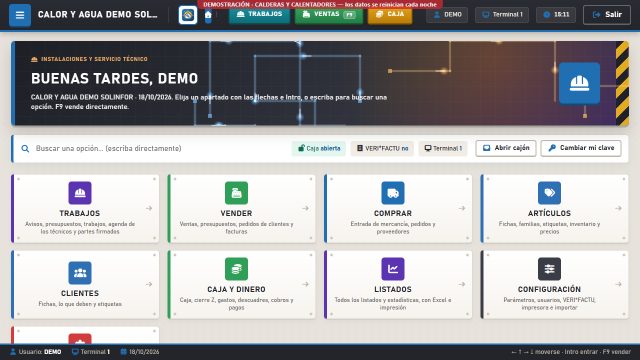Click the arrow on TRABAJOS card
640x360 pixels.
[149, 209]
